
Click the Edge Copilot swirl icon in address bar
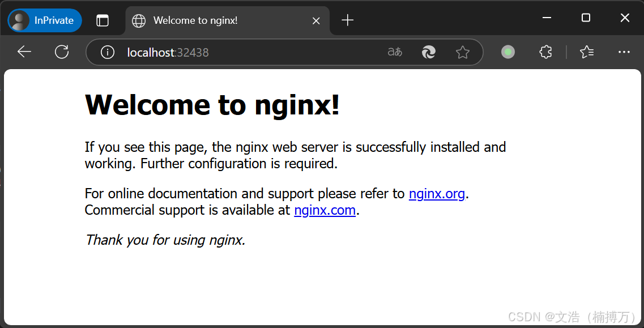(x=428, y=52)
